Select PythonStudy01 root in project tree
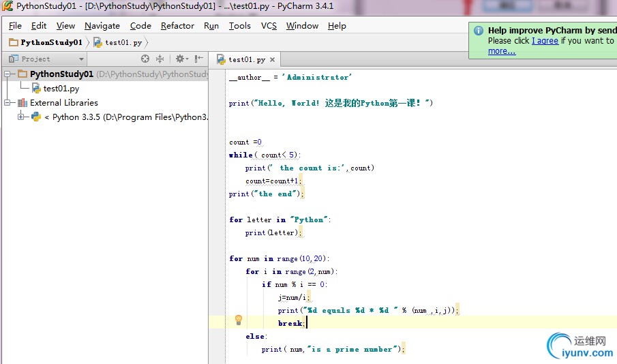The width and height of the screenshot is (617, 364). coord(62,74)
